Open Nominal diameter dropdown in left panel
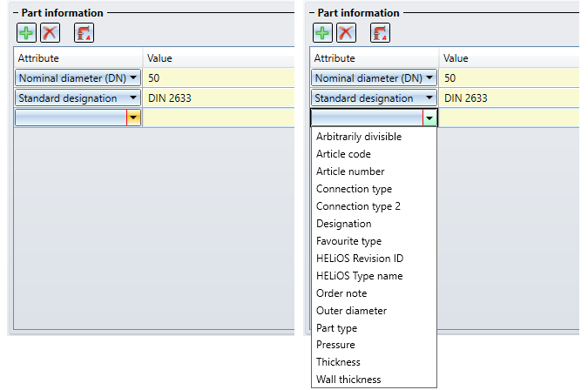The height and width of the screenshot is (390, 588). click(x=133, y=78)
